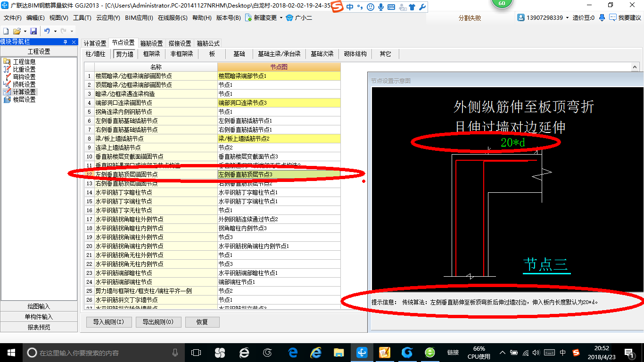
Task: Click the File Explorer taskbar icon
Action: tap(339, 353)
